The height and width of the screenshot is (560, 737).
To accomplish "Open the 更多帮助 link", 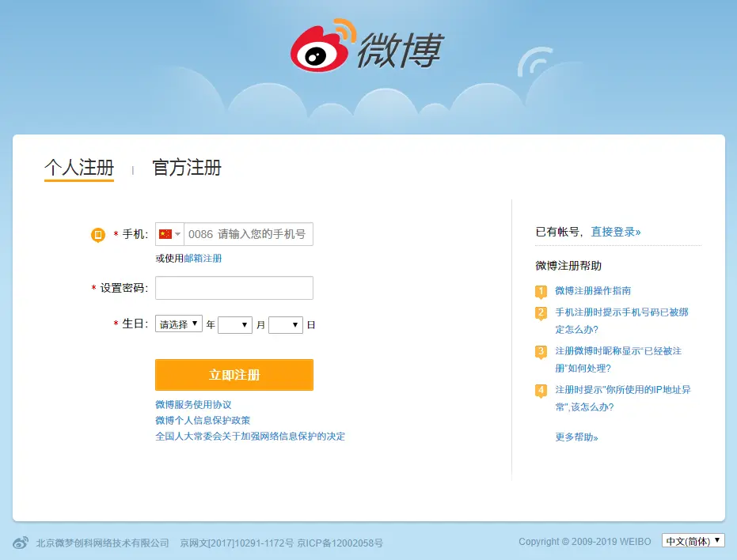I will tap(577, 437).
